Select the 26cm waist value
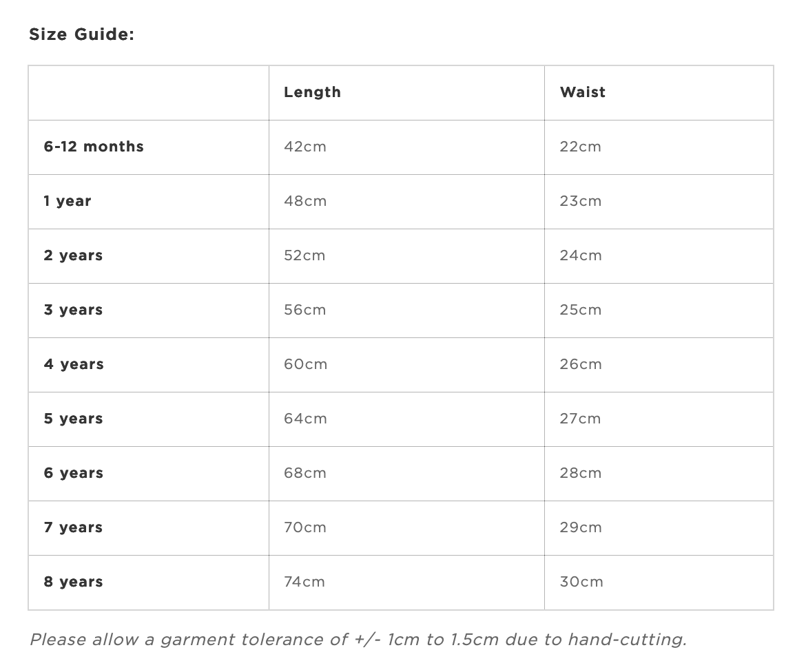This screenshot has width=806, height=672. click(580, 365)
